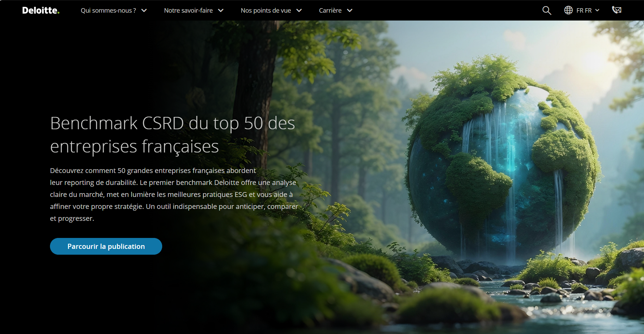
Task: Open the contact us envelope icon
Action: coord(617,10)
